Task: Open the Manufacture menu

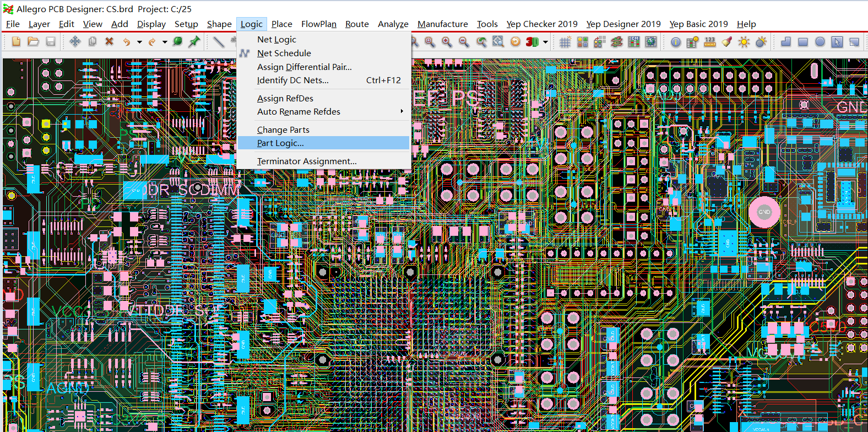Action: tap(443, 24)
